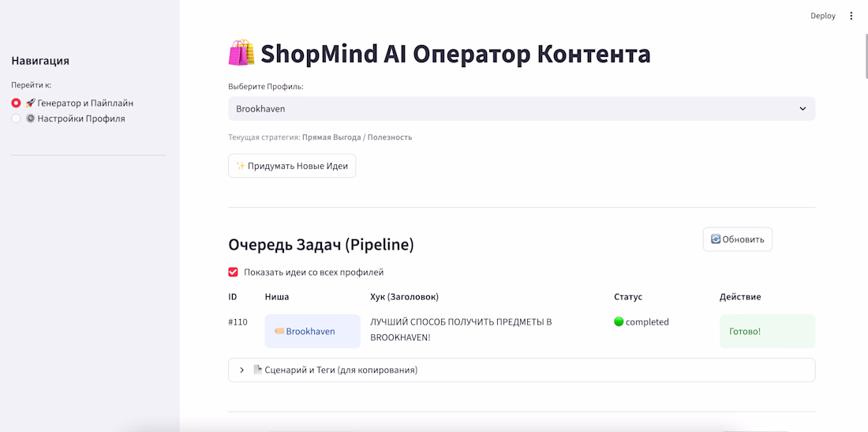This screenshot has width=868, height=432.
Task: Click the Очередь Задач (Pipeline) heading
Action: [x=321, y=245]
